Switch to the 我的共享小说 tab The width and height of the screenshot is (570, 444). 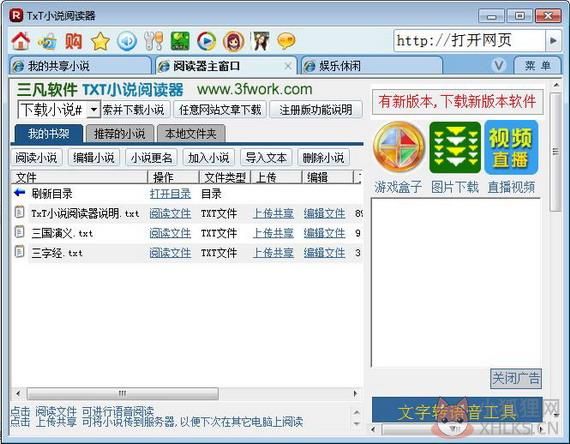point(80,66)
